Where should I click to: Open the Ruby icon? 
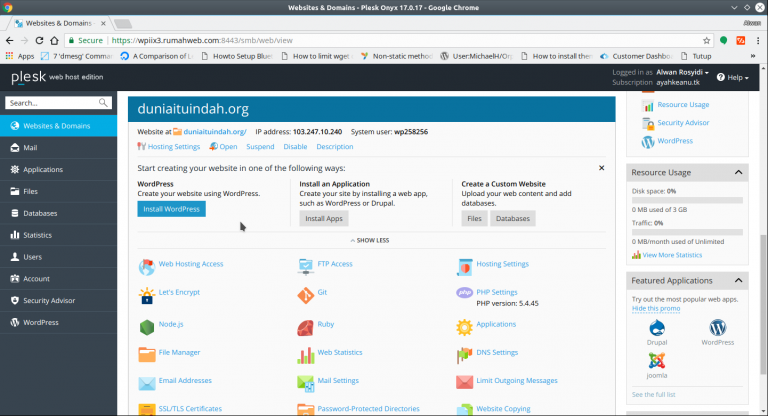[x=306, y=327]
